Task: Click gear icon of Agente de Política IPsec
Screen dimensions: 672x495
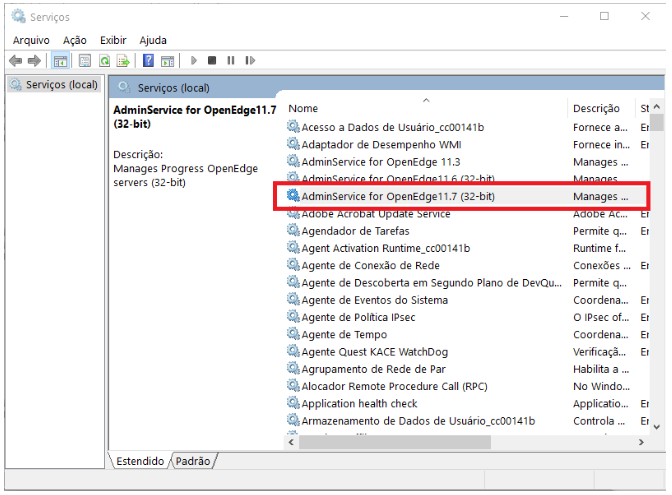Action: [x=293, y=316]
